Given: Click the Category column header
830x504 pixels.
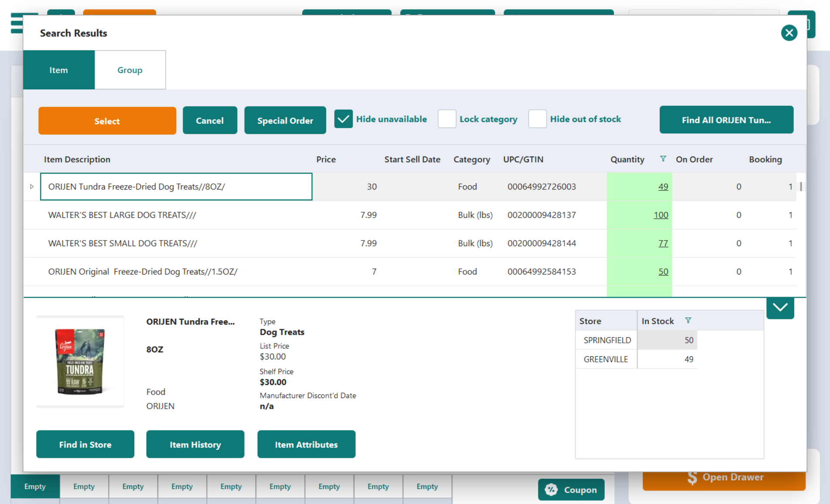Looking at the screenshot, I should coord(472,159).
